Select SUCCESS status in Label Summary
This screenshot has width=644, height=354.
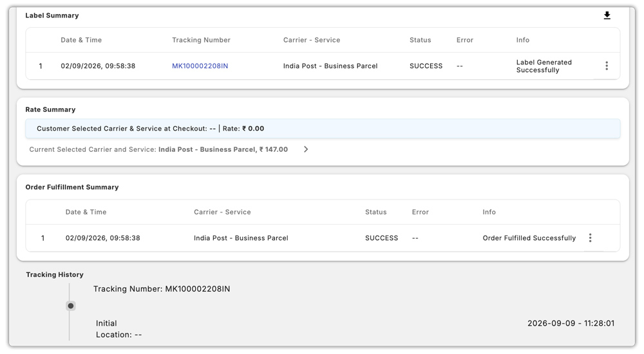pos(426,66)
